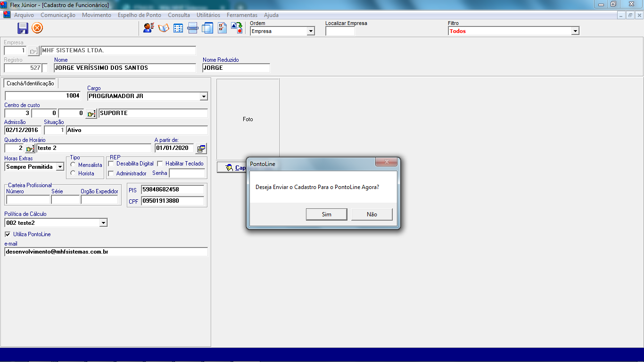Open the Ferramentas menu
Viewport: 644px width, 362px height.
coord(242,15)
